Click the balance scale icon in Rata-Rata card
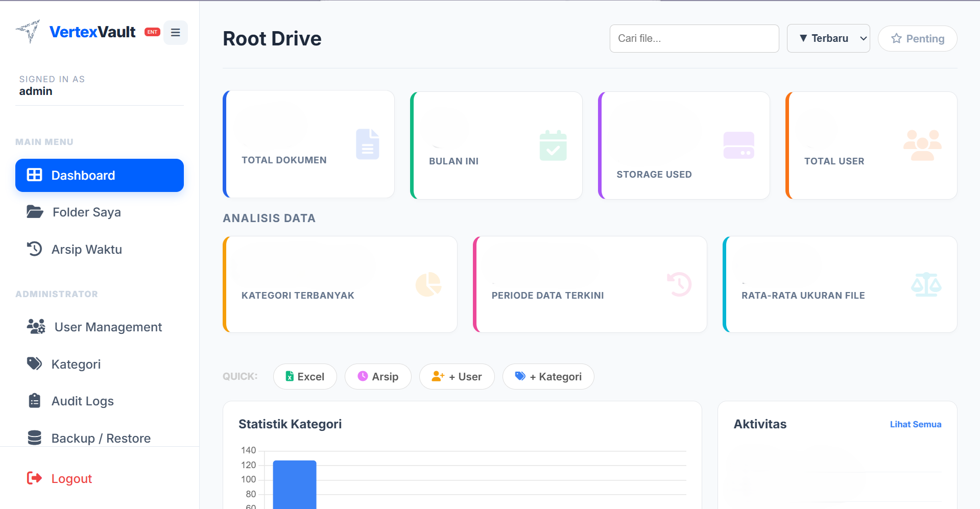 (926, 284)
